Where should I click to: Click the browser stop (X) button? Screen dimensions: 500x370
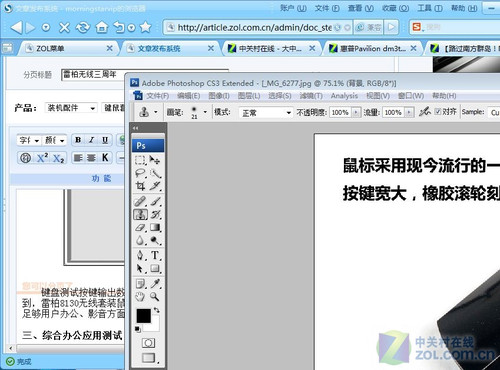64,27
